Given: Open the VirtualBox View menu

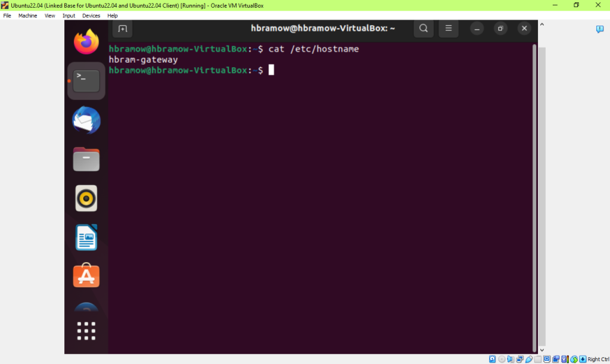Looking at the screenshot, I should 50,15.
